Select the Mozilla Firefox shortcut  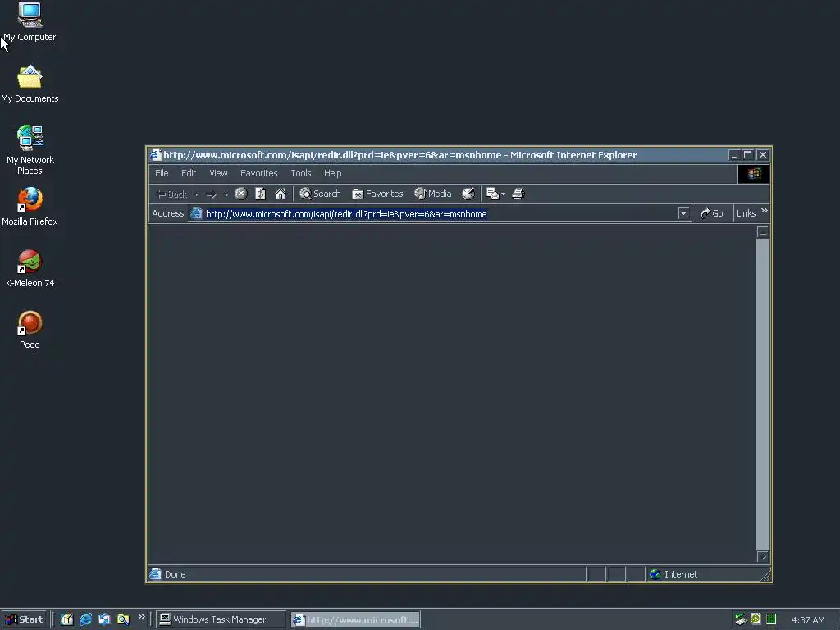tap(30, 207)
